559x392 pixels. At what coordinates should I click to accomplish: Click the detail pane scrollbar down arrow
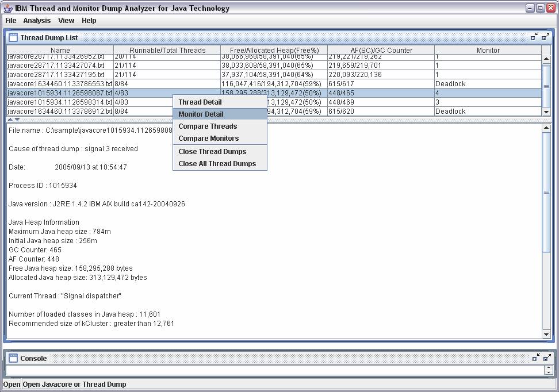(546, 335)
